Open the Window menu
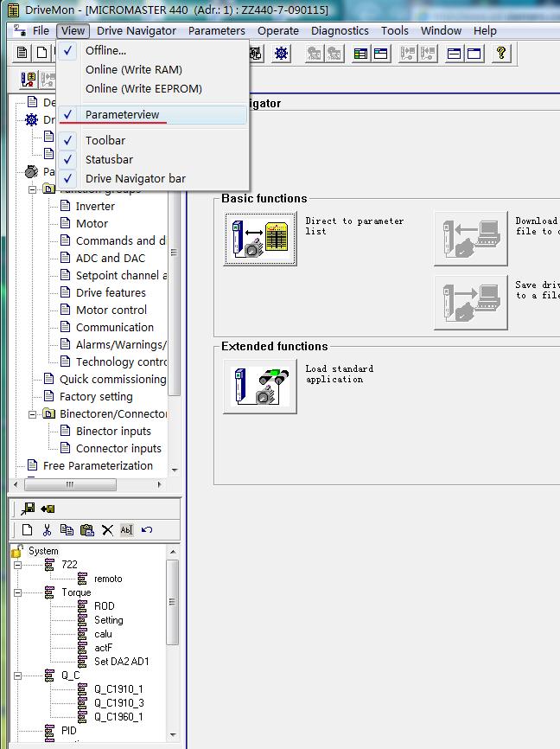The image size is (560, 749). click(441, 30)
